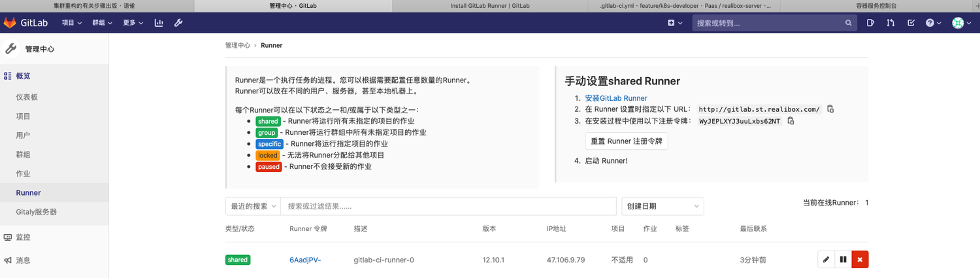Open the to-do list icon
Viewport: 980px width, 278px height.
[x=911, y=23]
